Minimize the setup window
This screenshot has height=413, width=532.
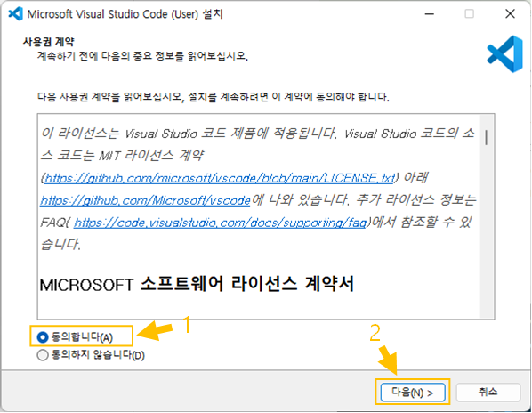[x=430, y=14]
